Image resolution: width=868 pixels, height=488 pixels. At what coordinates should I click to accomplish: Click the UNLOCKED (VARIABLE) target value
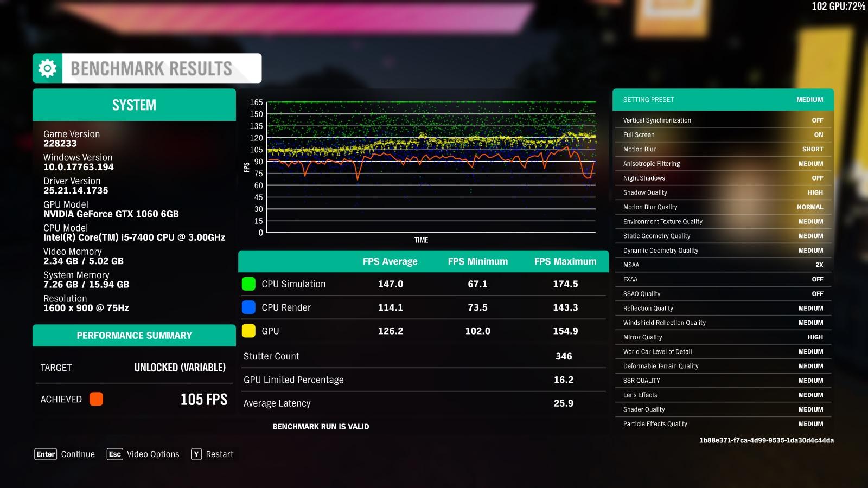180,368
